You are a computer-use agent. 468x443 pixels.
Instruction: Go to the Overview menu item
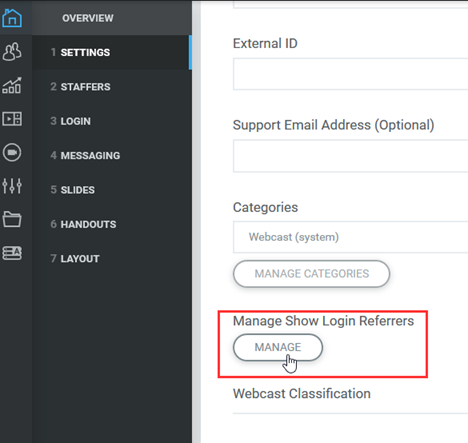coord(88,18)
